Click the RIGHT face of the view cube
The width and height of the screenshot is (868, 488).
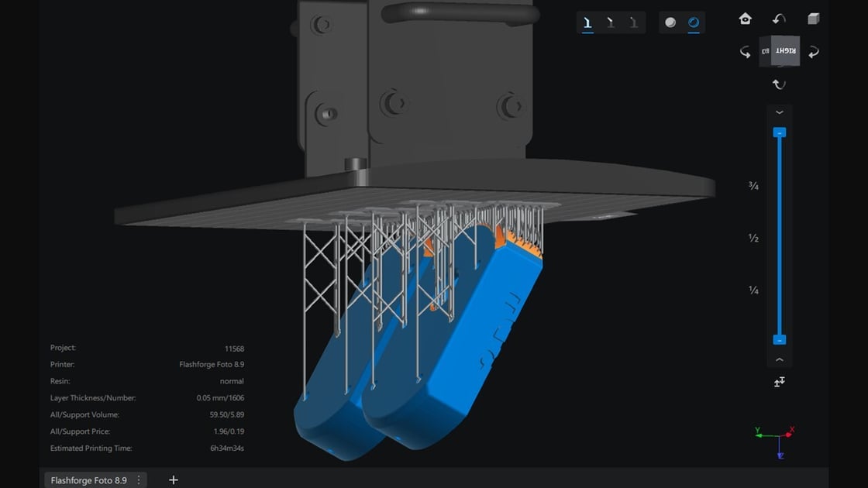pos(786,50)
